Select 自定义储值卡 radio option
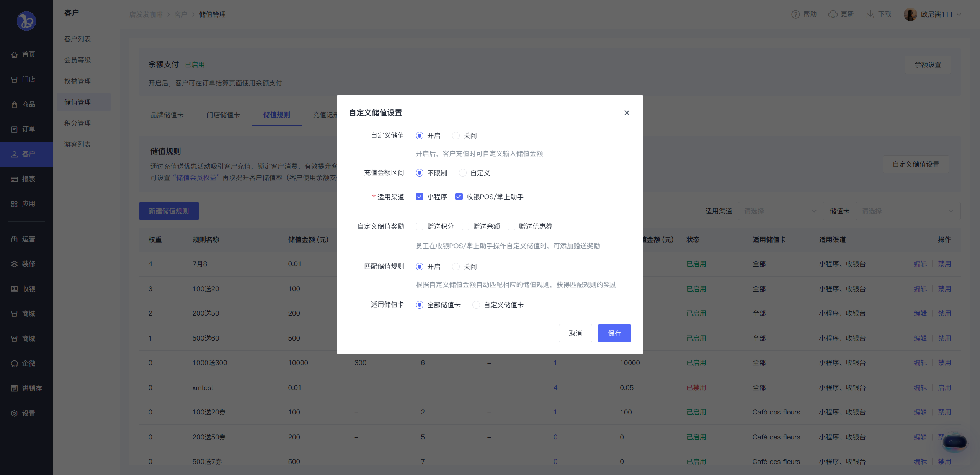This screenshot has height=475, width=980. 476,305
